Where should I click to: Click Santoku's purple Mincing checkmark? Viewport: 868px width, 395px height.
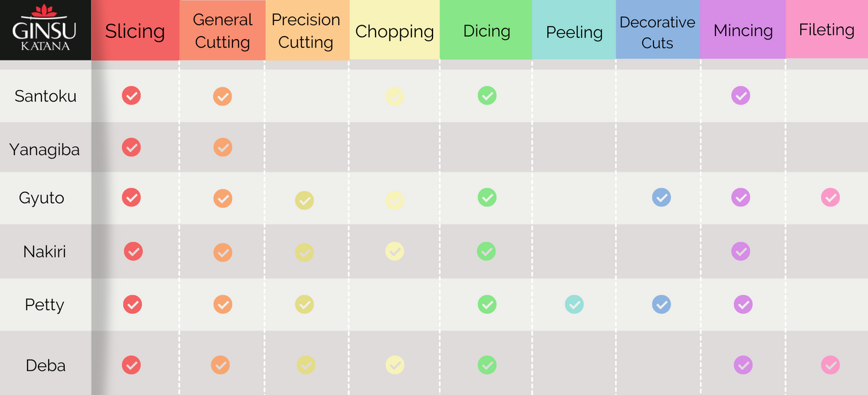[741, 96]
